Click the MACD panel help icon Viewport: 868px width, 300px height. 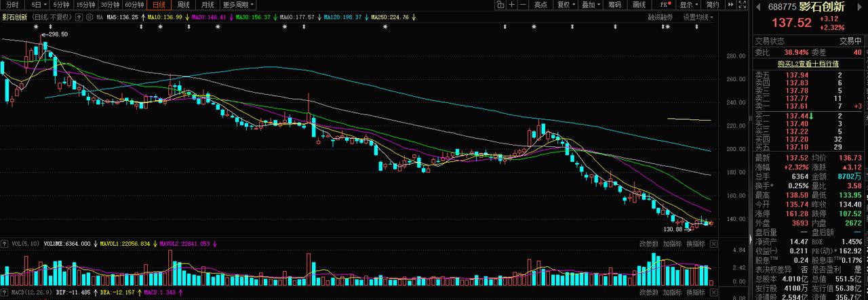pos(5,292)
